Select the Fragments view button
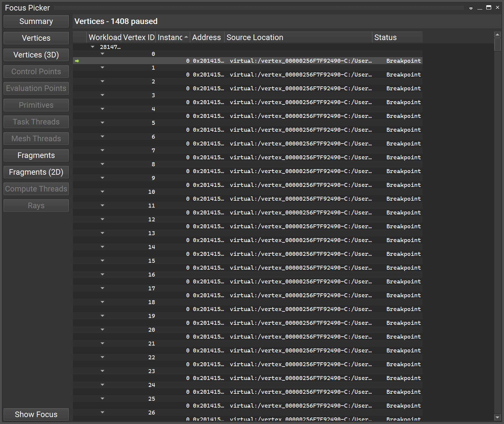Viewport: 504px width, 424px height. (36, 155)
